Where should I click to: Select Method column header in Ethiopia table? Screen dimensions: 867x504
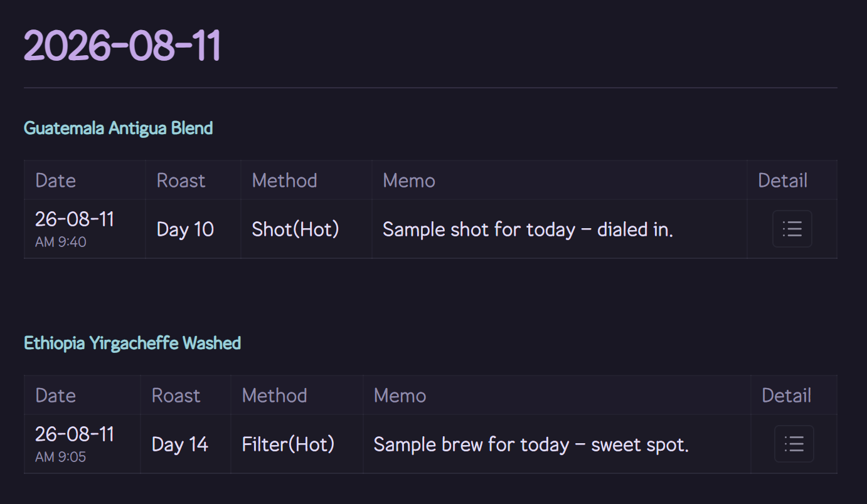274,396
